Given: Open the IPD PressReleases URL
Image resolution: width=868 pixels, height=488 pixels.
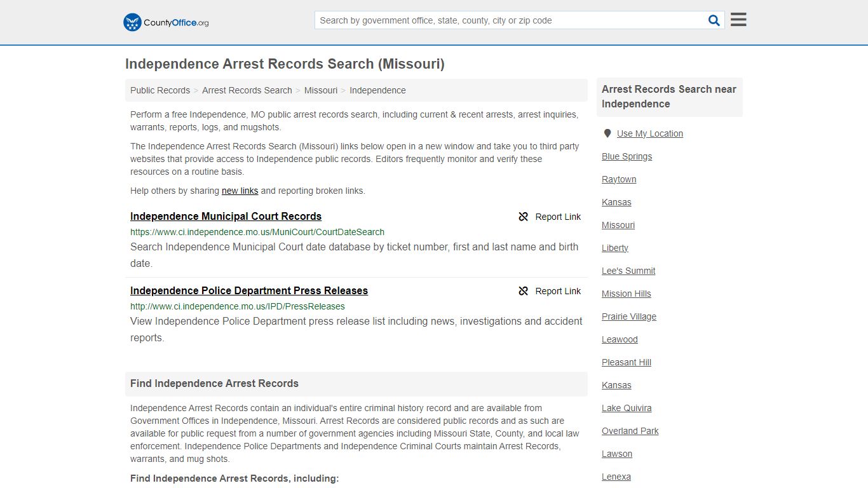Looking at the screenshot, I should pos(238,306).
